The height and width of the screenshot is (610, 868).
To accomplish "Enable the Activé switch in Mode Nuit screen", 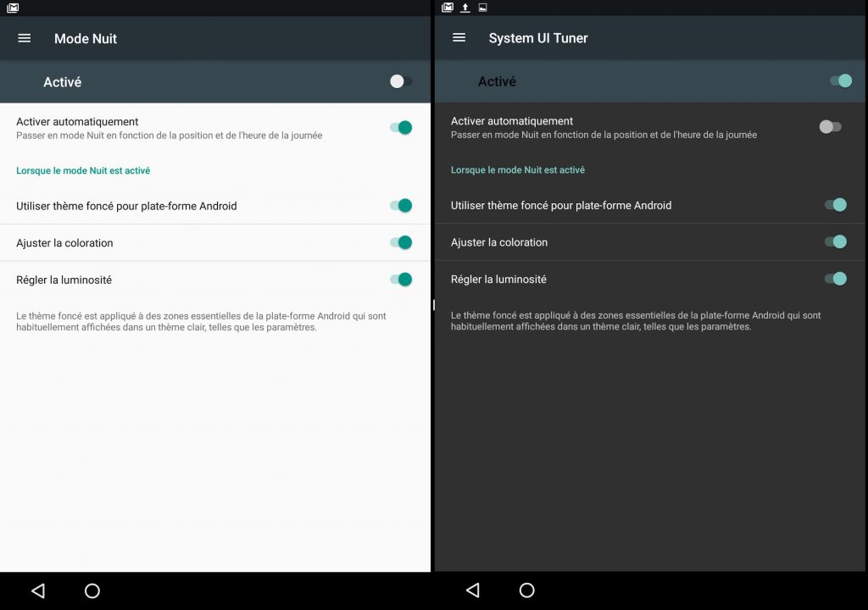I will 401,81.
